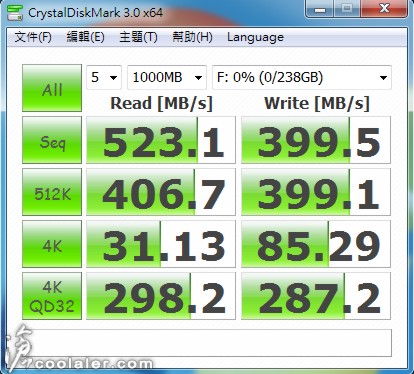Run the 4K random test
This screenshot has height=374, width=414.
coord(52,244)
